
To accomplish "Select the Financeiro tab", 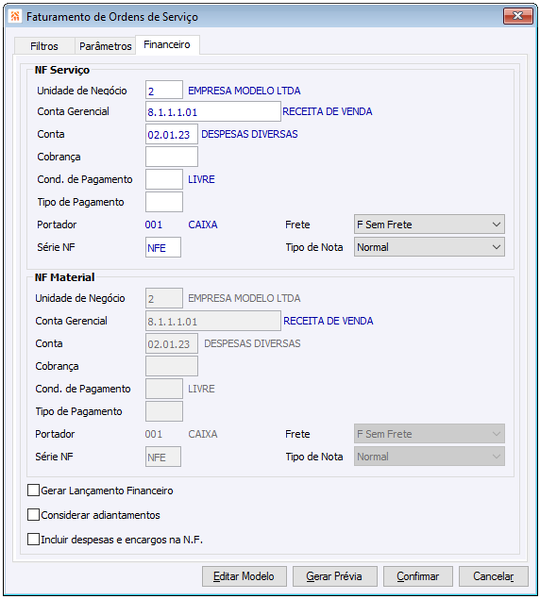I will [167, 45].
